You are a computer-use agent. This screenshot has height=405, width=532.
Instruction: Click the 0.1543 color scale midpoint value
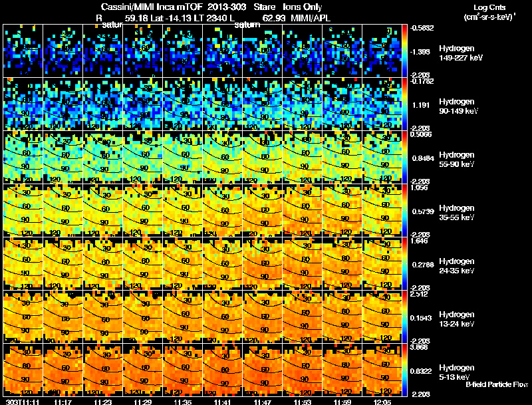(422, 318)
